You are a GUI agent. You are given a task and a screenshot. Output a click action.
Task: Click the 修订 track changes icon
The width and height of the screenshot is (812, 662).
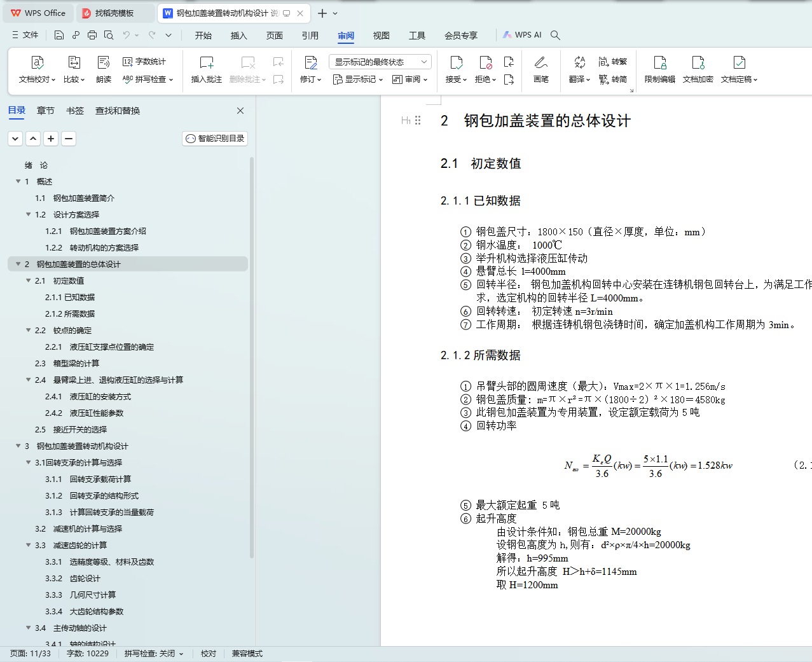pos(311,62)
